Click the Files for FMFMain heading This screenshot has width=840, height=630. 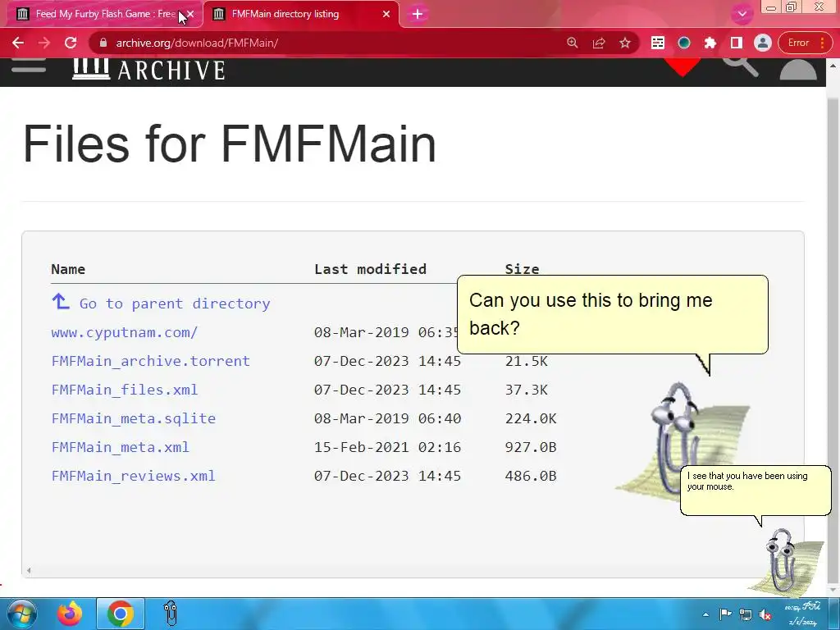point(230,144)
